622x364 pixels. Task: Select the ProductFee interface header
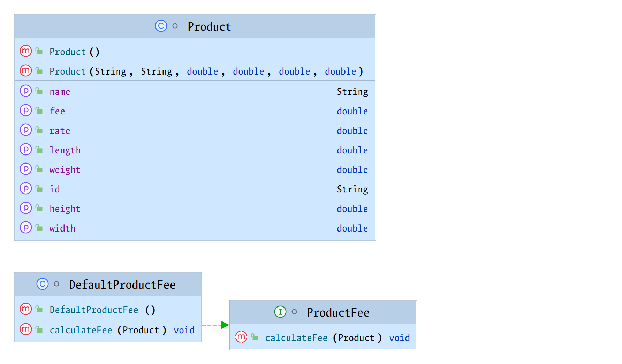coord(337,312)
